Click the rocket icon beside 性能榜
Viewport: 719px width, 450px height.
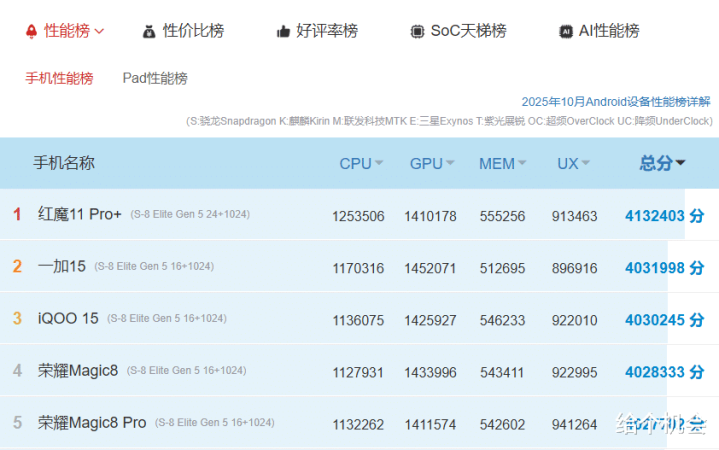[x=32, y=31]
